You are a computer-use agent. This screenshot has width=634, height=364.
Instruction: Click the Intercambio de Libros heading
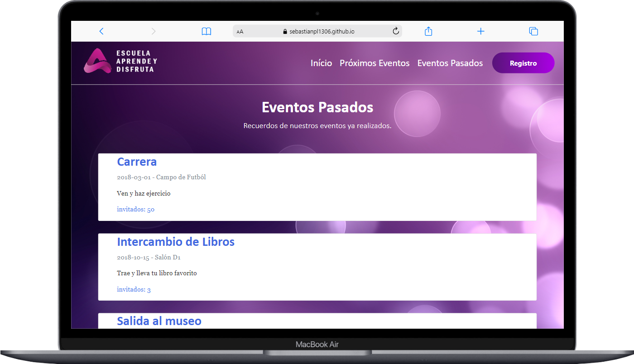pyautogui.click(x=176, y=242)
